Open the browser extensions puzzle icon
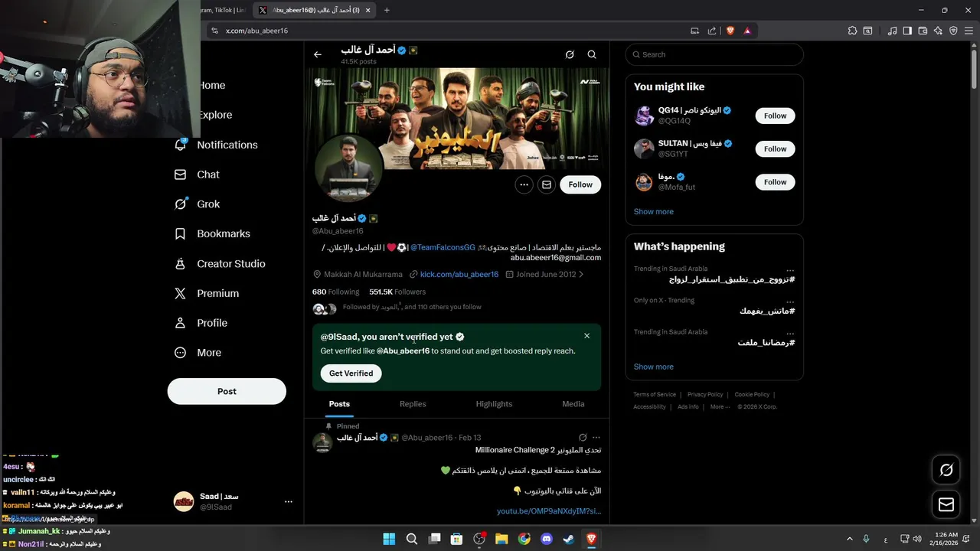980x551 pixels. [852, 31]
